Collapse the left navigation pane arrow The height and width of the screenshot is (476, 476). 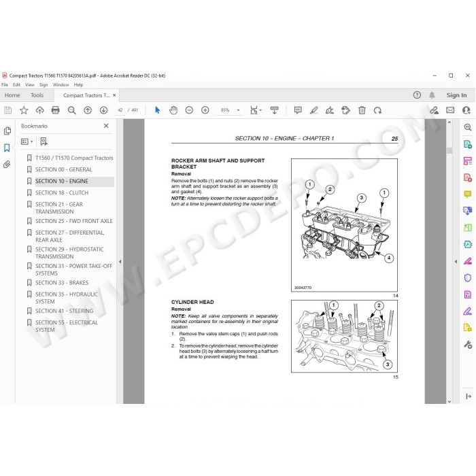point(120,261)
